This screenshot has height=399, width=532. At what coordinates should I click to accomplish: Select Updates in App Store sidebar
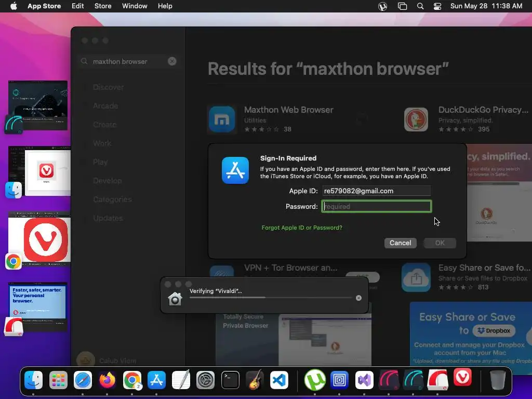pyautogui.click(x=108, y=218)
